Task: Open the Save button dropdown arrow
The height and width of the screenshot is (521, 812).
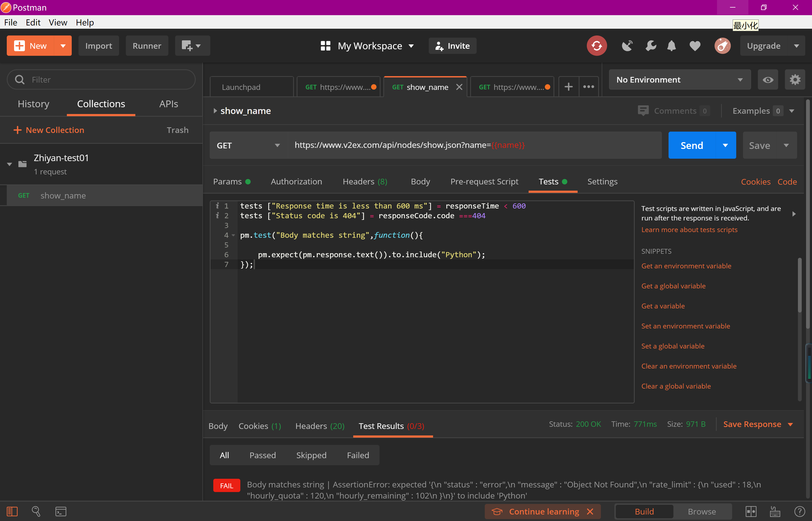Action: (x=786, y=145)
